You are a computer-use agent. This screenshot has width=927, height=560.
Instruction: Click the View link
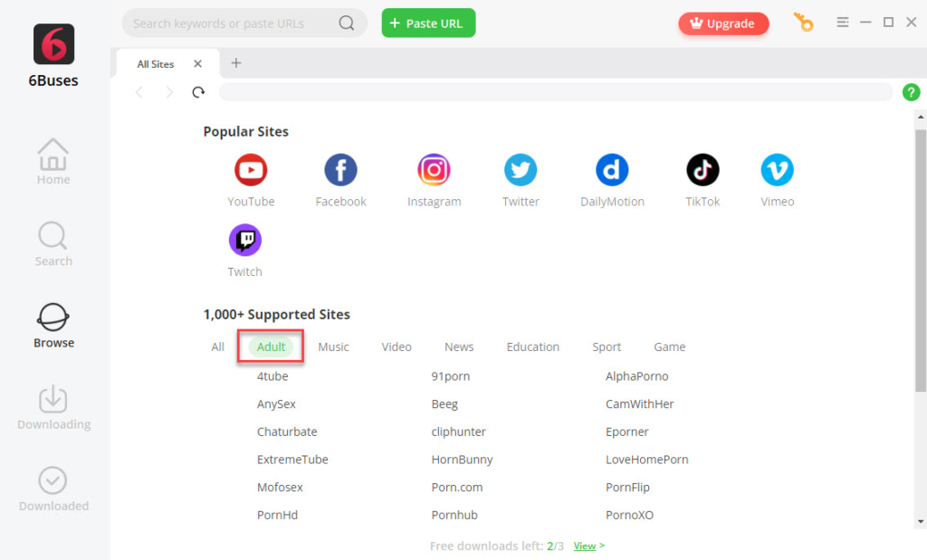(x=585, y=546)
